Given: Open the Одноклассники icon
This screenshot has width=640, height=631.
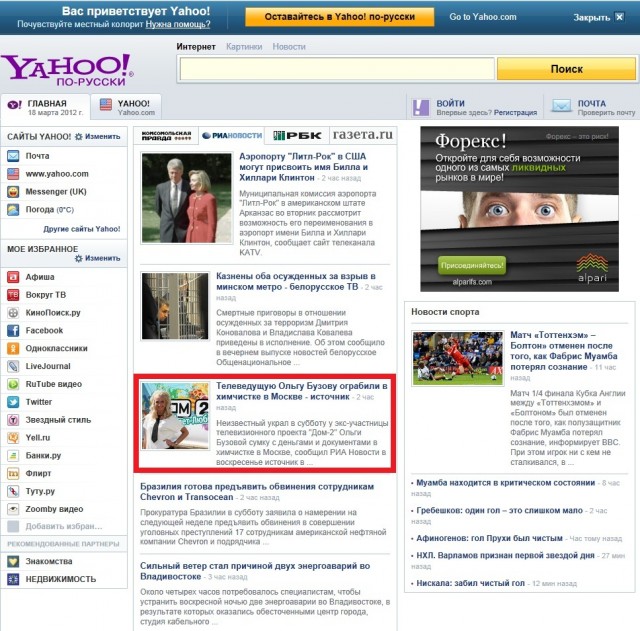Looking at the screenshot, I should (13, 348).
